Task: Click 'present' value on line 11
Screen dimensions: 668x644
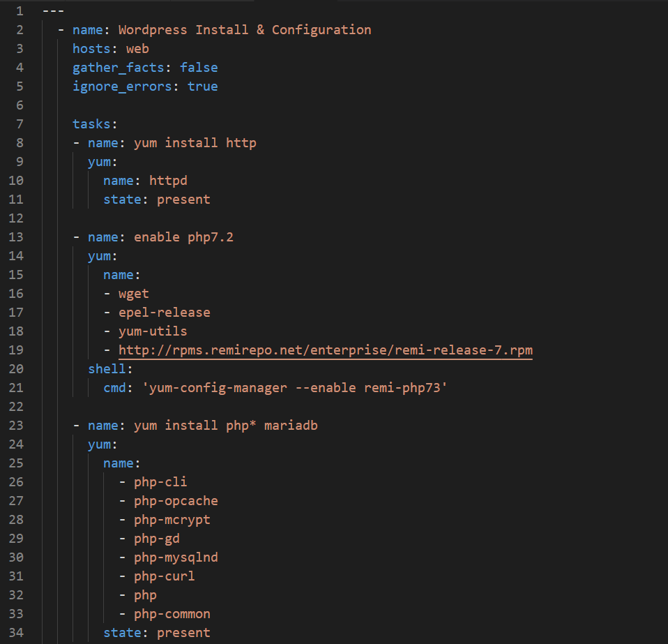Action: coord(183,200)
